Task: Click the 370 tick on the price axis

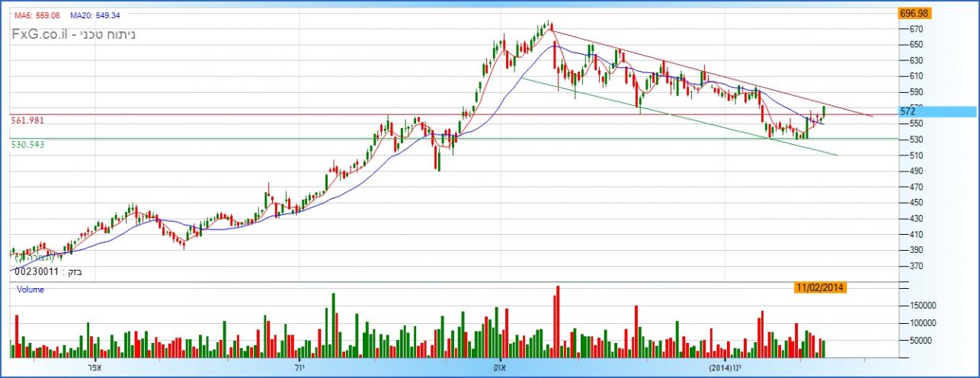Action: click(x=916, y=266)
